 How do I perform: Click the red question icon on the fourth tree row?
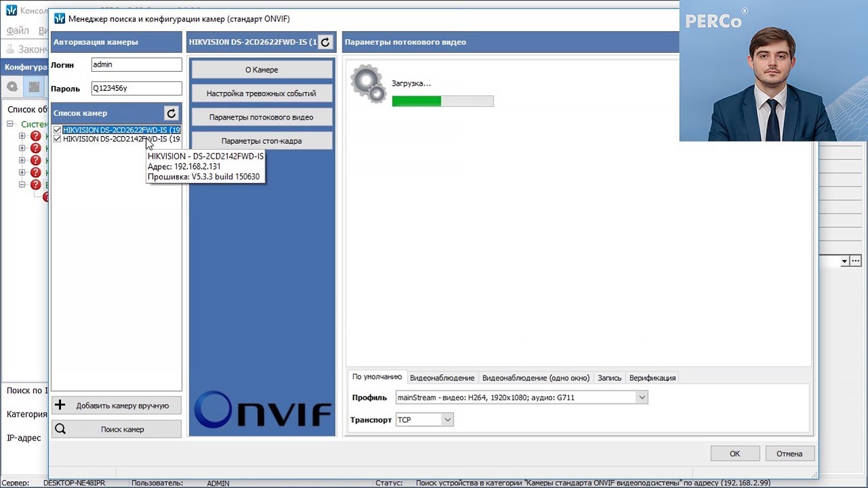(x=36, y=173)
